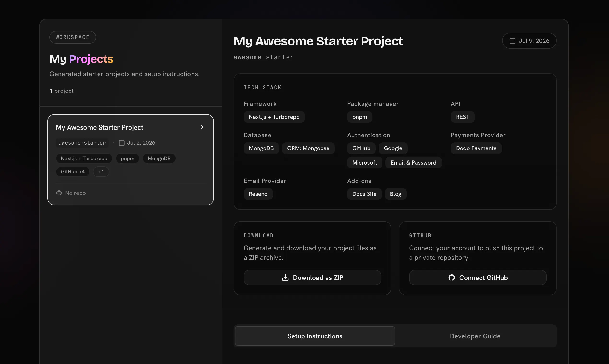Click the awesome-starter slug in project card
Image resolution: width=609 pixels, height=364 pixels.
[x=82, y=143]
